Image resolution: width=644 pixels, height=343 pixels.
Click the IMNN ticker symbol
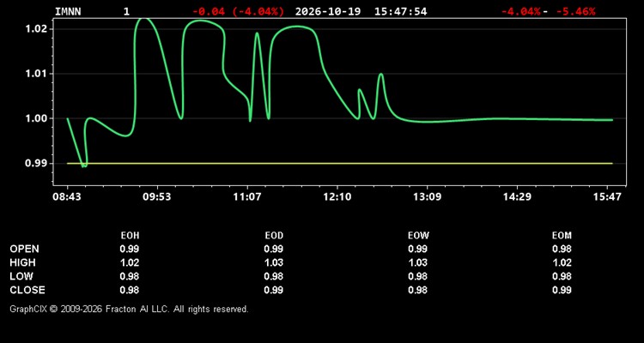click(68, 11)
